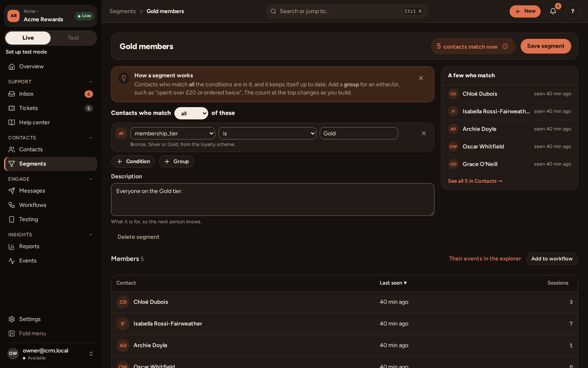588x368 pixels.
Task: Open Events in the sidebar
Action: [x=51, y=261]
